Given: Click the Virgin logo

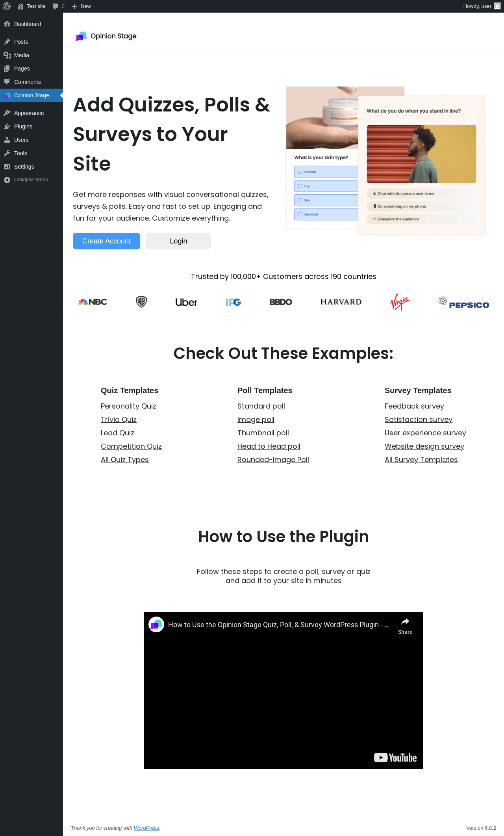Looking at the screenshot, I should click(x=400, y=302).
